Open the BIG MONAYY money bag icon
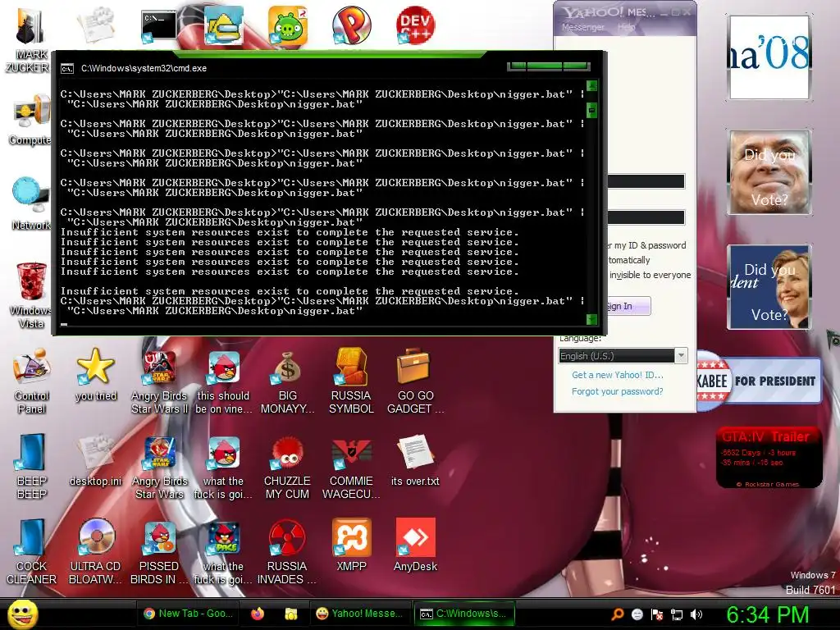Viewport: 840px width, 630px height. tap(288, 381)
